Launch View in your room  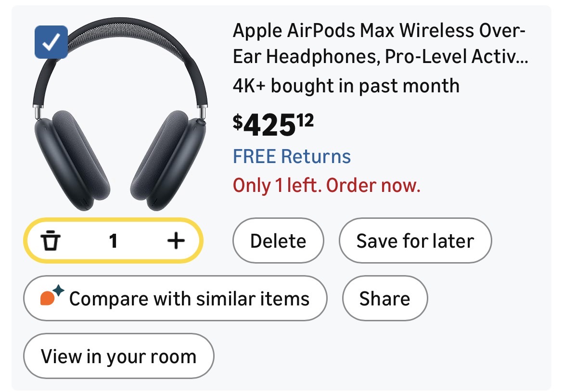pos(118,356)
